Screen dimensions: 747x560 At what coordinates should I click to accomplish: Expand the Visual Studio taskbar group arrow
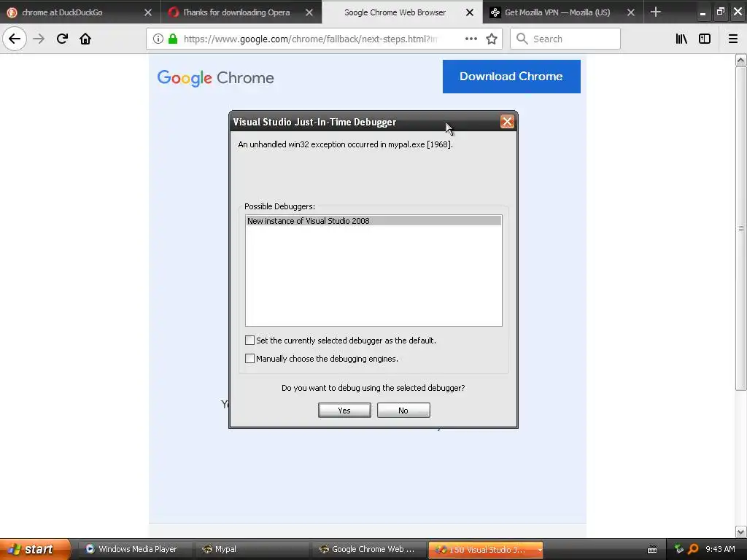pyautogui.click(x=539, y=550)
